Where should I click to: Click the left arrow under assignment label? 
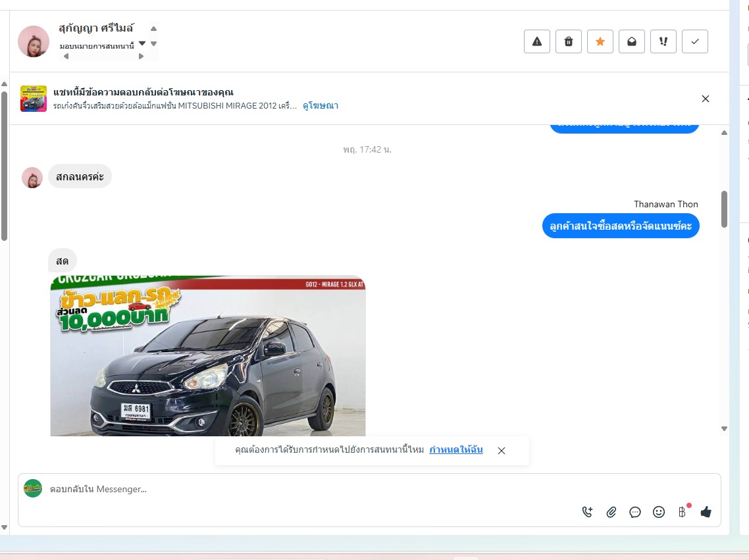point(66,57)
